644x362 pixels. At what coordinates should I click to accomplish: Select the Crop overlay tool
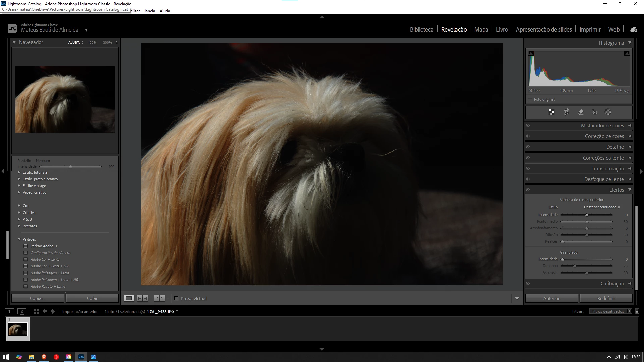[566, 112]
